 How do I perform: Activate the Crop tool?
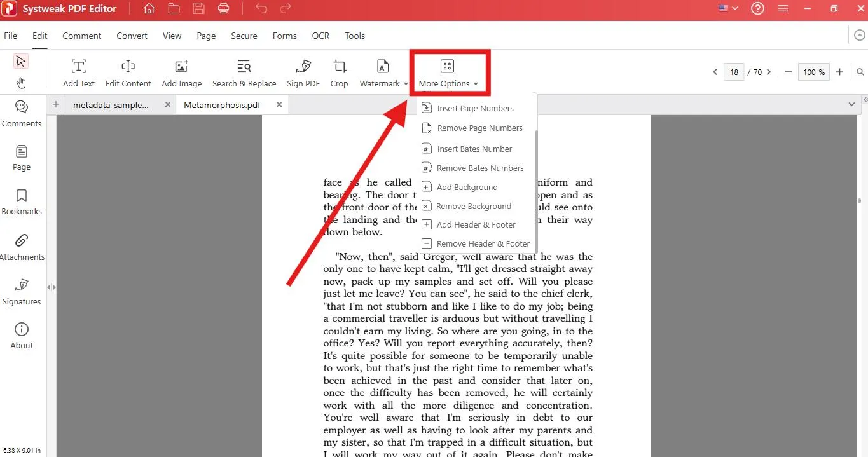(340, 73)
